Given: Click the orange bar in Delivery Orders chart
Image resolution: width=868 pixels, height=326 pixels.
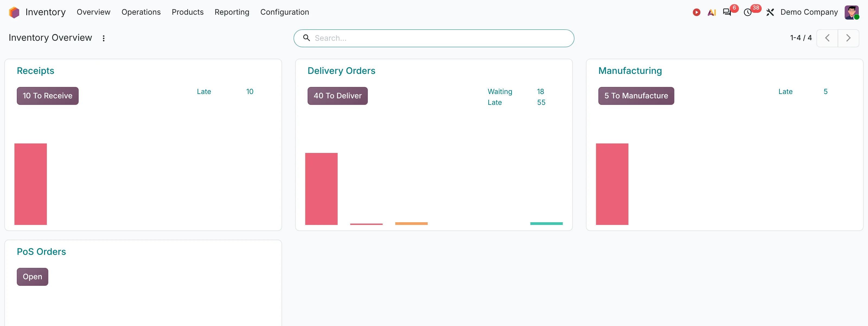Looking at the screenshot, I should click(x=411, y=223).
